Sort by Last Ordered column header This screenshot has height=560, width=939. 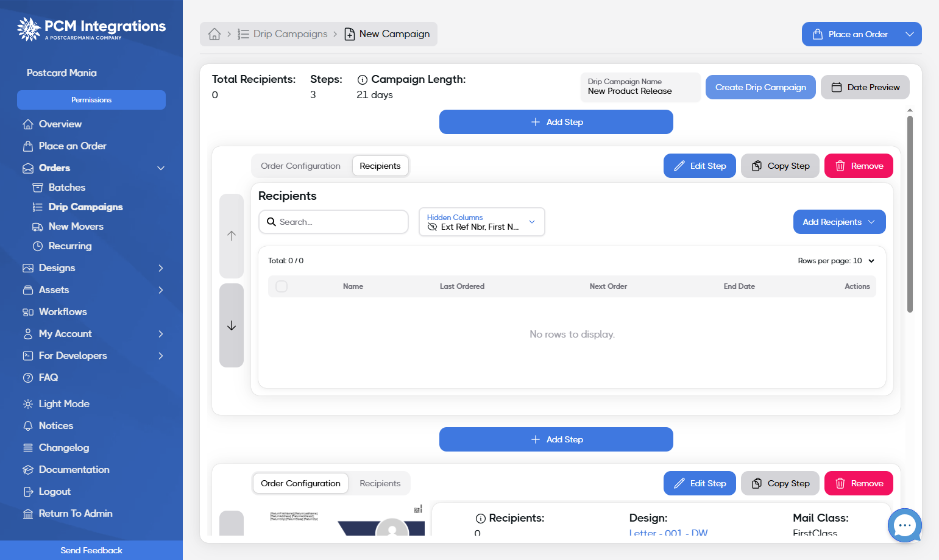point(462,286)
